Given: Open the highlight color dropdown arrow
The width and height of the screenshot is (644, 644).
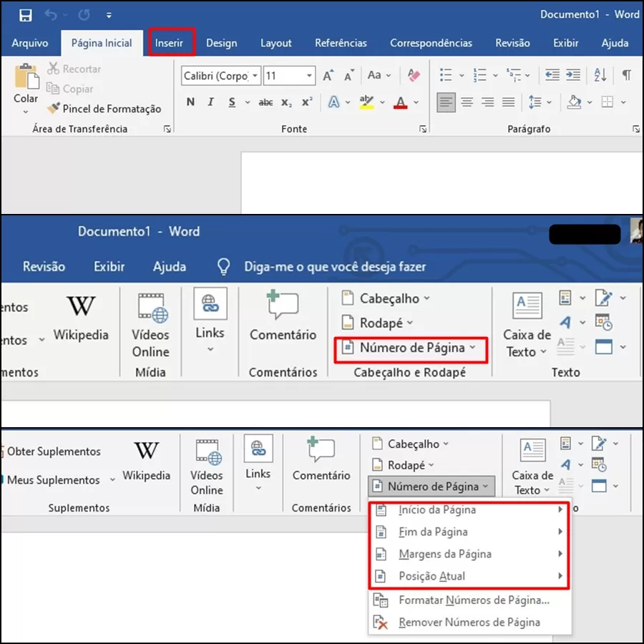Looking at the screenshot, I should pyautogui.click(x=382, y=102).
